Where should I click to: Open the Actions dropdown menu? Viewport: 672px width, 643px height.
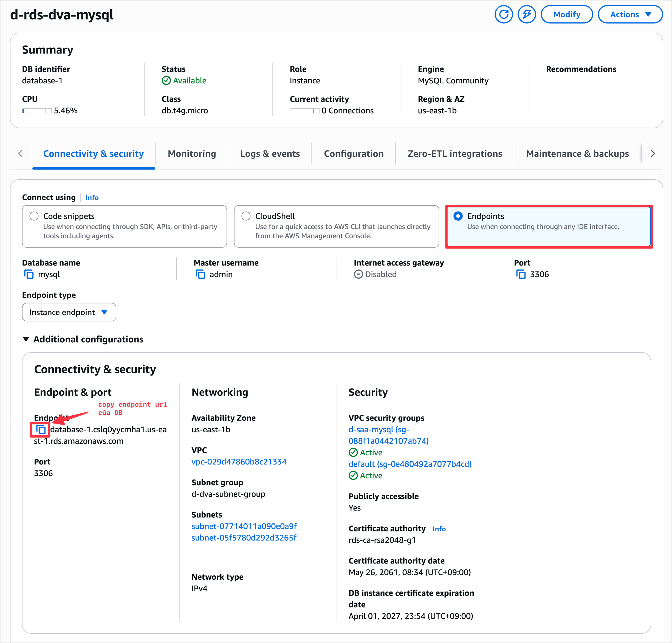630,14
